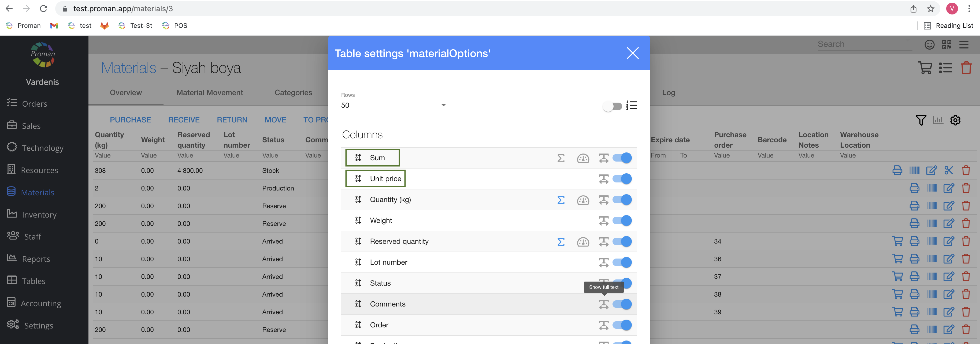Click the PURCHASE action button

coord(130,120)
